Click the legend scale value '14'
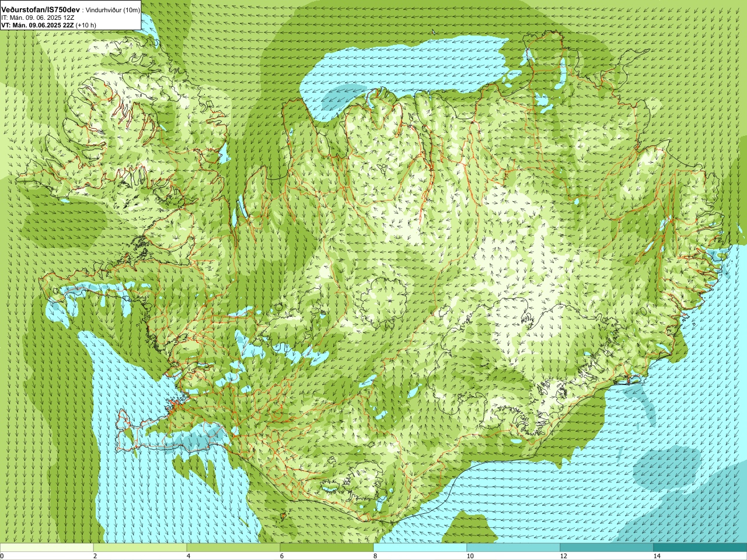This screenshot has height=560, width=747. pyautogui.click(x=657, y=556)
